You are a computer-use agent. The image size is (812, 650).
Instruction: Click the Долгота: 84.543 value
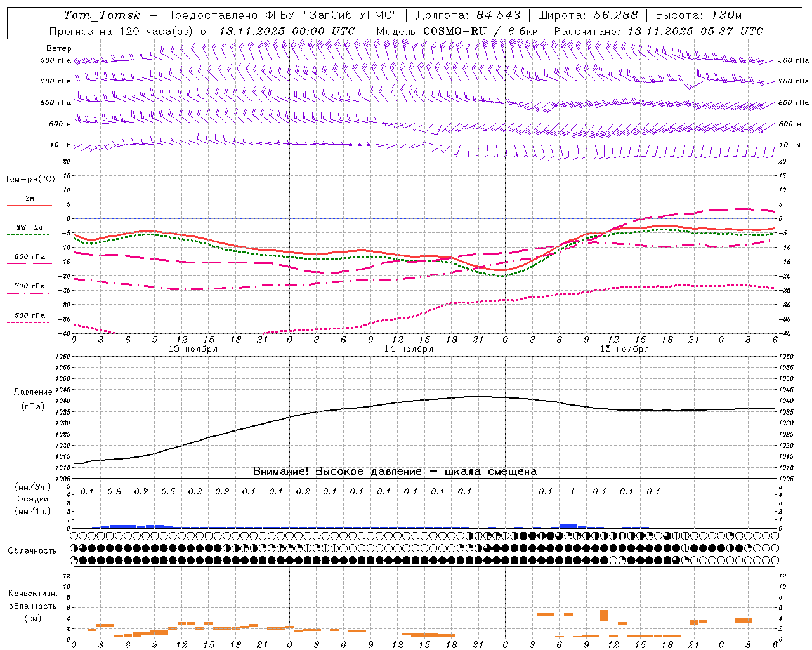click(468, 15)
